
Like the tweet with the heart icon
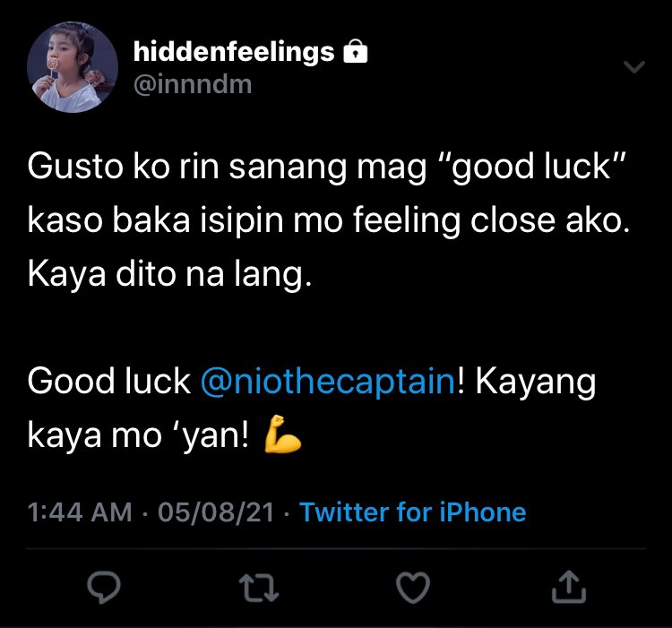coord(413,588)
